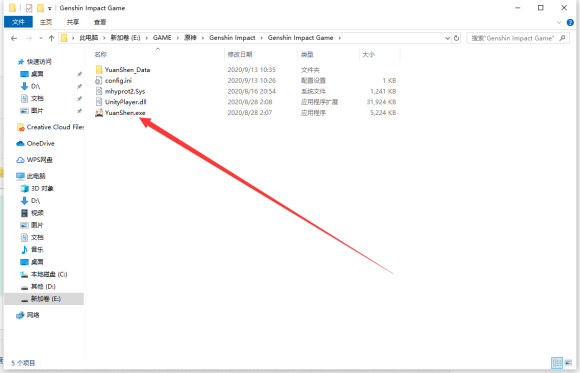The image size is (580, 373).
Task: Open the recent locations dropdown arrow
Action: pyautogui.click(x=41, y=38)
